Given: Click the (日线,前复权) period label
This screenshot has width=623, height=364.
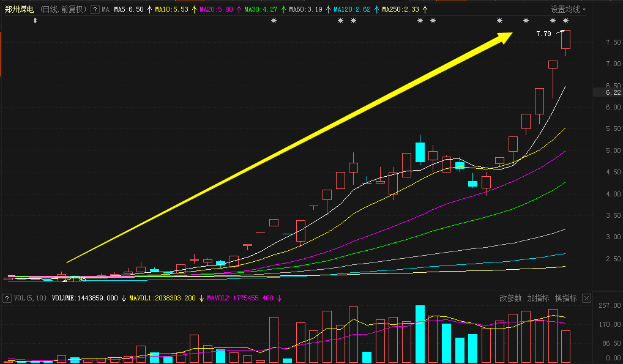Looking at the screenshot, I should pos(64,9).
